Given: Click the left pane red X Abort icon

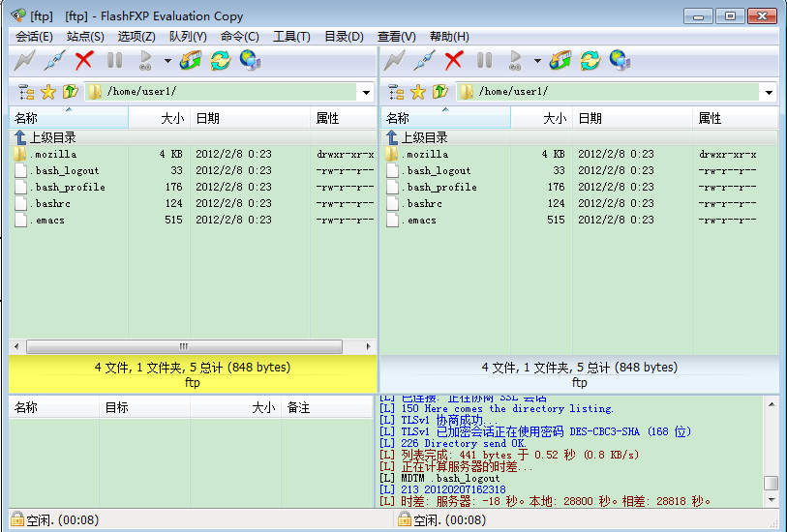Looking at the screenshot, I should (x=84, y=61).
